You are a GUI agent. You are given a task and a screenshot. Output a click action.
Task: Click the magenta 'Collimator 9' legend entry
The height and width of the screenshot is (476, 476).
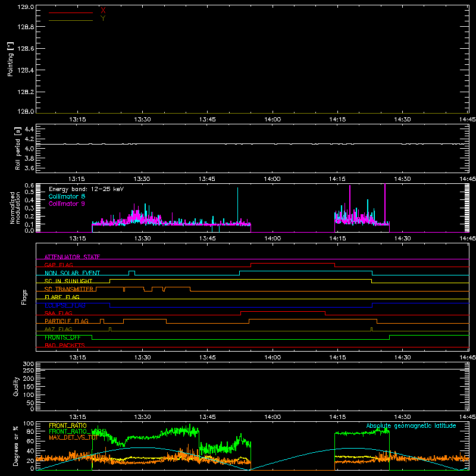[x=67, y=203]
